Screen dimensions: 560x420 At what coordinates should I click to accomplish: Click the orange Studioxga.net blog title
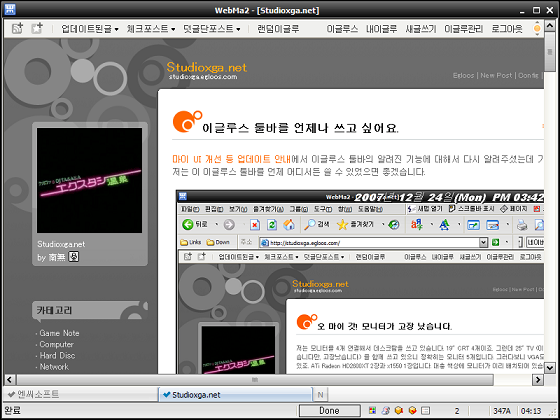click(x=206, y=67)
